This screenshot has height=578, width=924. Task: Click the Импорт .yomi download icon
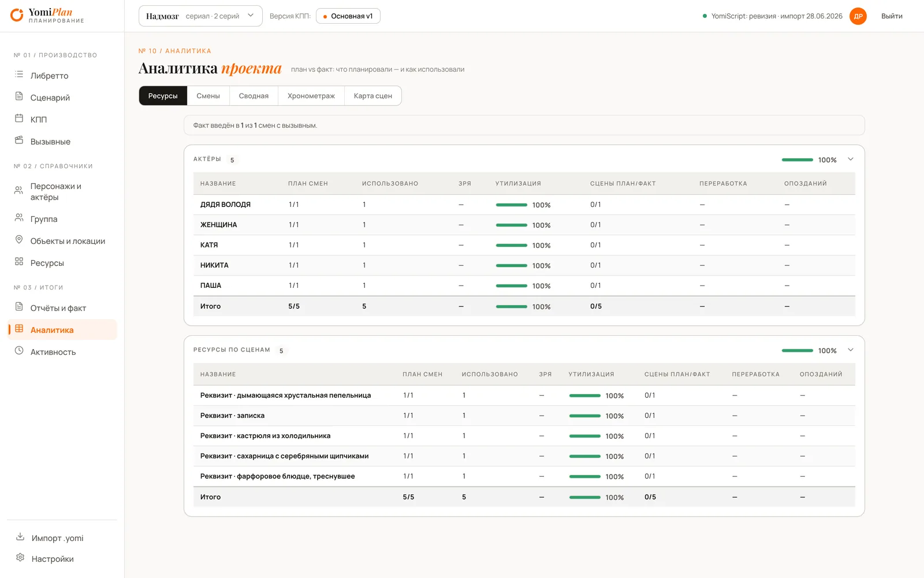tap(20, 537)
